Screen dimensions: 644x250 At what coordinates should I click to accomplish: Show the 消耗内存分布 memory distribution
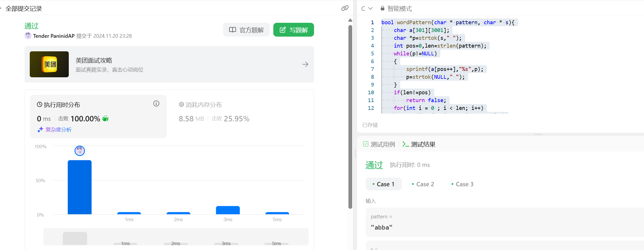click(x=201, y=105)
